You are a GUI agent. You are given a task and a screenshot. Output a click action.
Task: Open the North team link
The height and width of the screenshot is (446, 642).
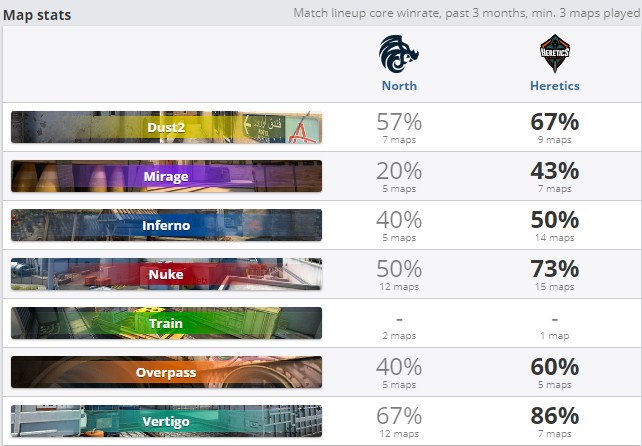tap(399, 86)
